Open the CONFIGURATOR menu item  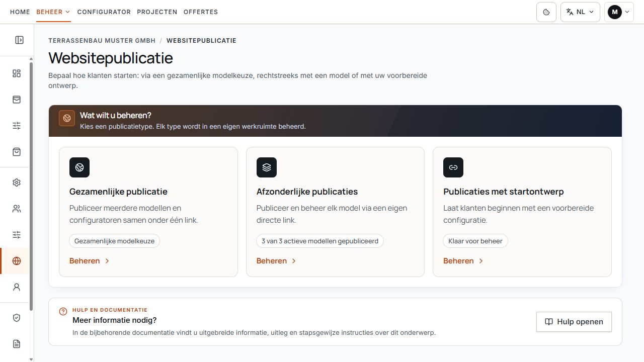(104, 12)
